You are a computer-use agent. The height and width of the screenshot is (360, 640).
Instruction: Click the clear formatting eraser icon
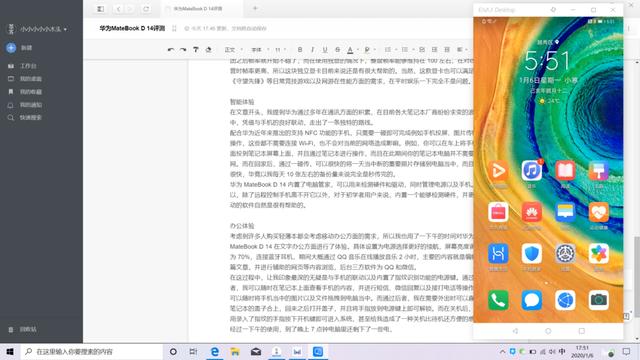point(209,49)
